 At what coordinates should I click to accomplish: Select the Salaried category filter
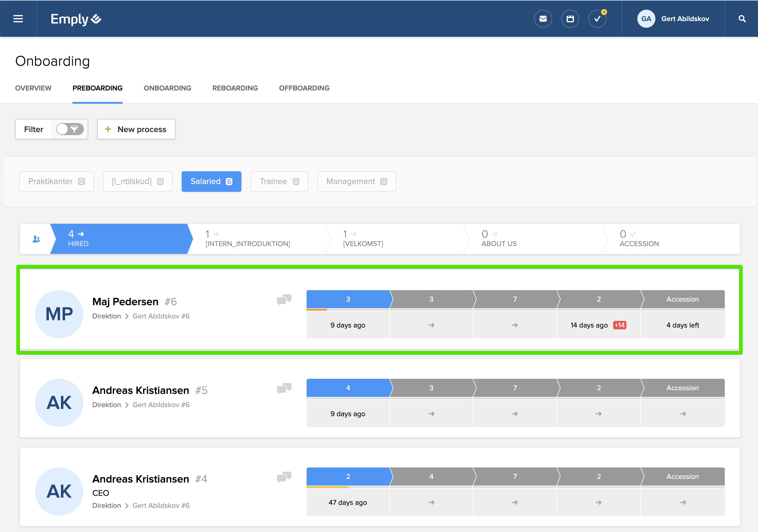[x=211, y=182]
